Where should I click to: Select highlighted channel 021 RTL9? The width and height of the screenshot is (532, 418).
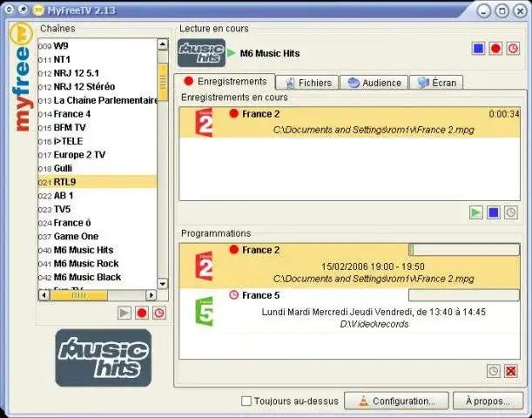[98, 182]
